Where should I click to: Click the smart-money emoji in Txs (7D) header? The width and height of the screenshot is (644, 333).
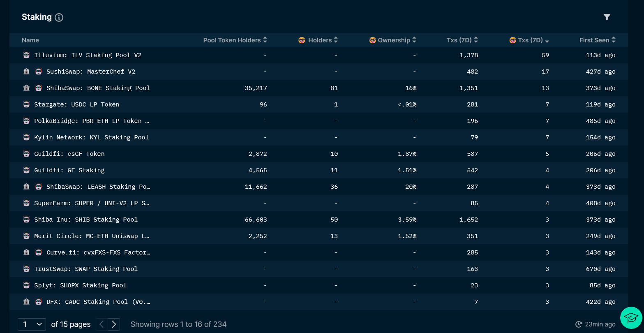click(512, 40)
